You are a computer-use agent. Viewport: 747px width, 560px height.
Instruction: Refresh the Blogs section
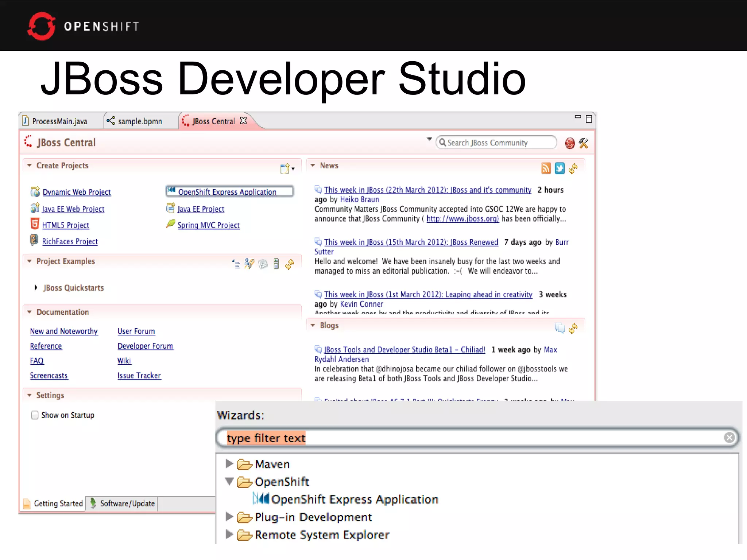click(x=573, y=328)
